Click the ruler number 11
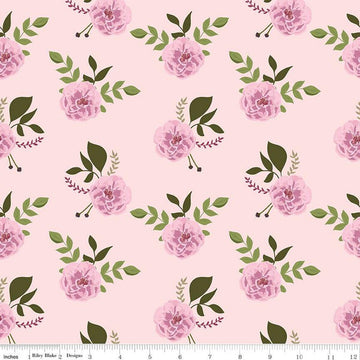 pyautogui.click(x=331, y=357)
